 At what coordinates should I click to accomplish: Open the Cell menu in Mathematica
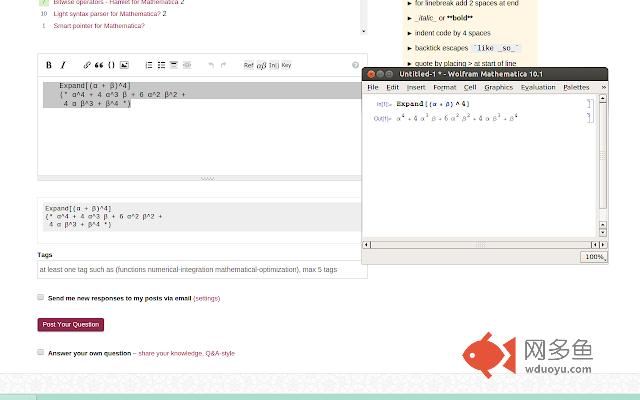pyautogui.click(x=470, y=87)
